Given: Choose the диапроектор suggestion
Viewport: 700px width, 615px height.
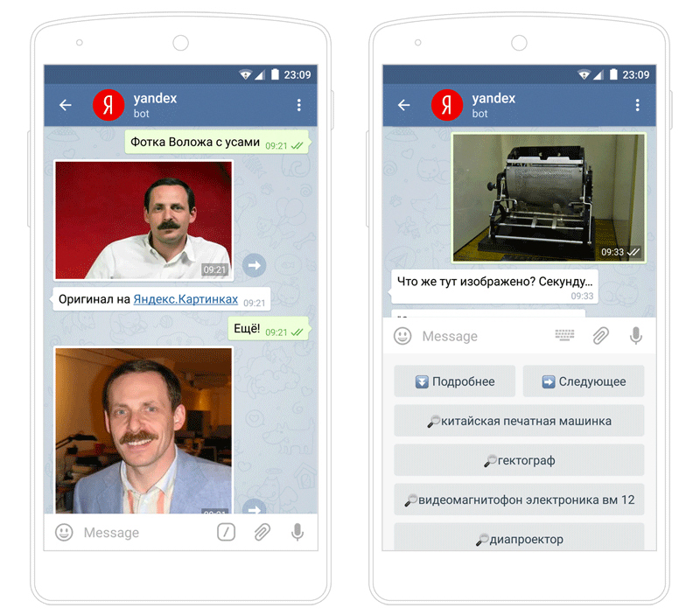Looking at the screenshot, I should [519, 537].
